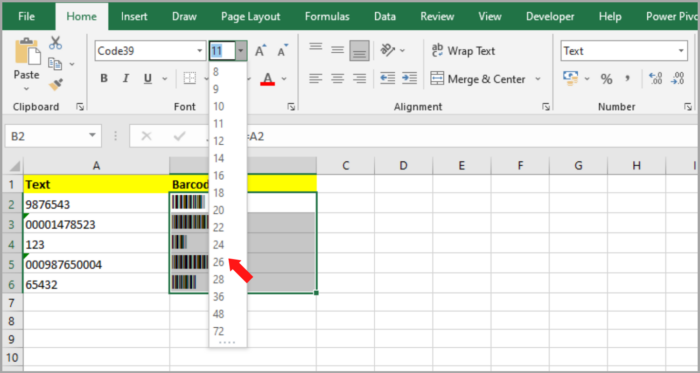700x373 pixels.
Task: Open font color dropdown arrow
Action: 284,79
